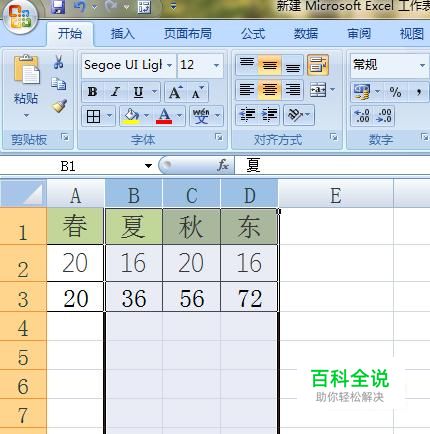This screenshot has width=430, height=434.
Task: Toggle horizontal center alignment
Action: click(269, 89)
